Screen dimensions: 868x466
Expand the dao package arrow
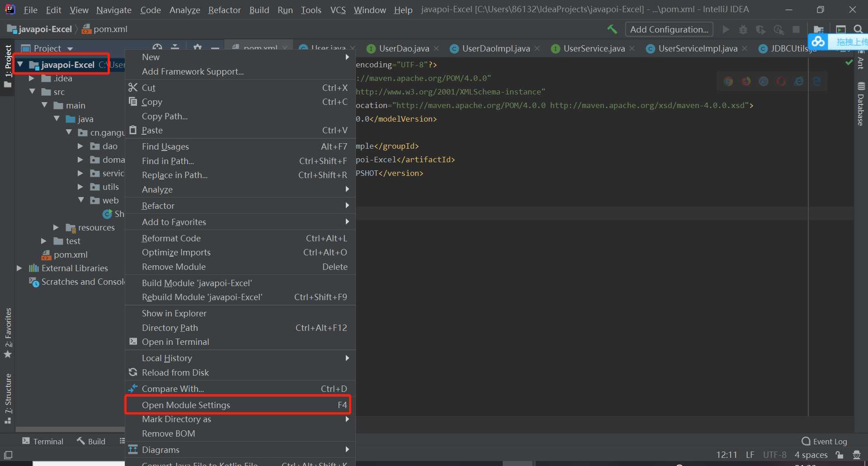click(80, 146)
